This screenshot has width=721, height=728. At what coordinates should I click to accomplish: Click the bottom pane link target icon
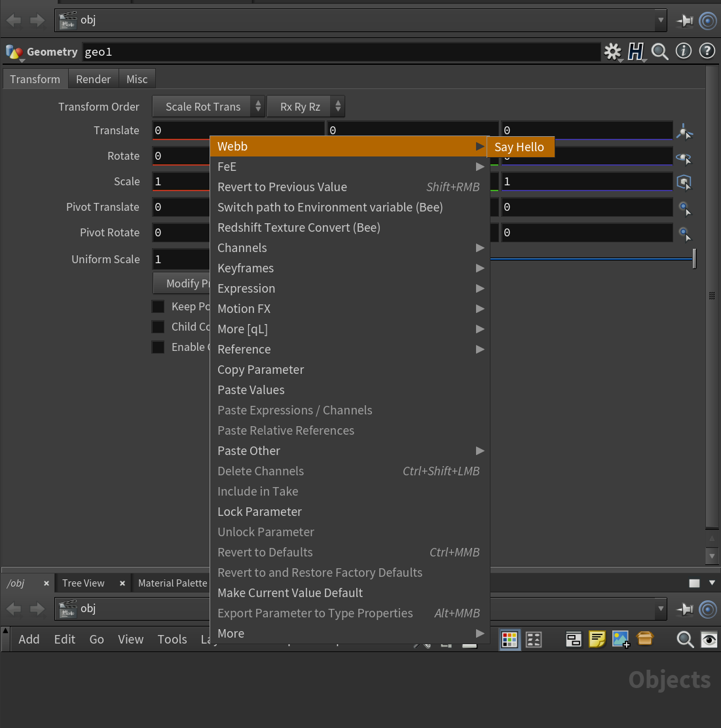(707, 609)
